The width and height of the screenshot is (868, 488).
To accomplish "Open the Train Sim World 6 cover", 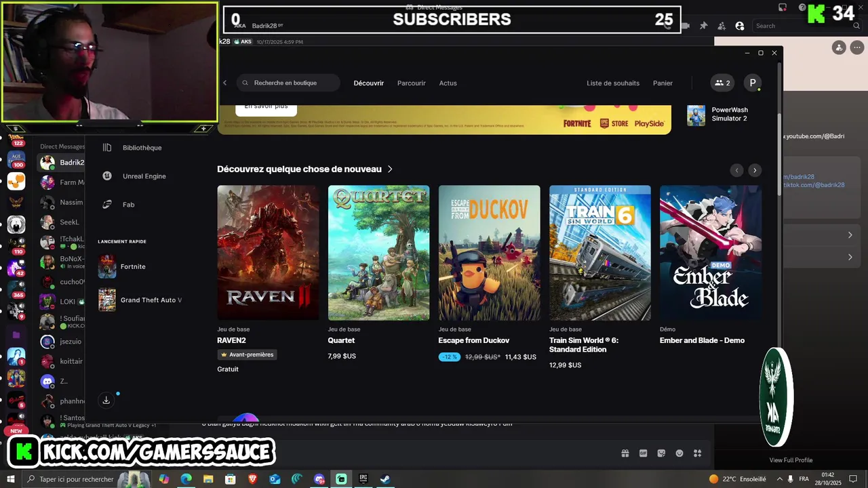I will click(600, 253).
